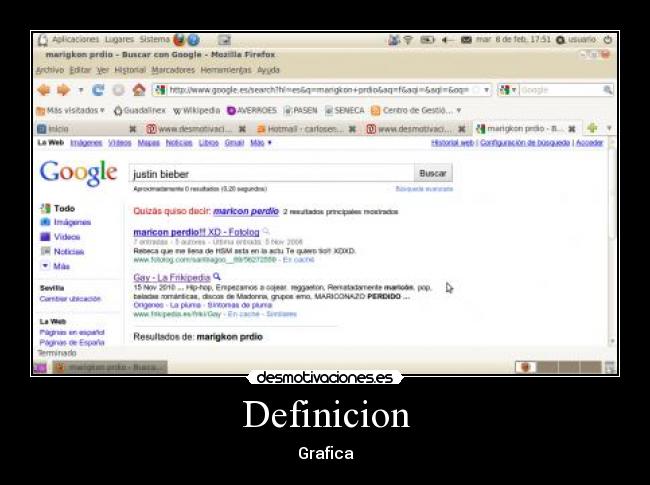
Task: Open the navigation history dropdown arrow
Action: click(x=81, y=90)
